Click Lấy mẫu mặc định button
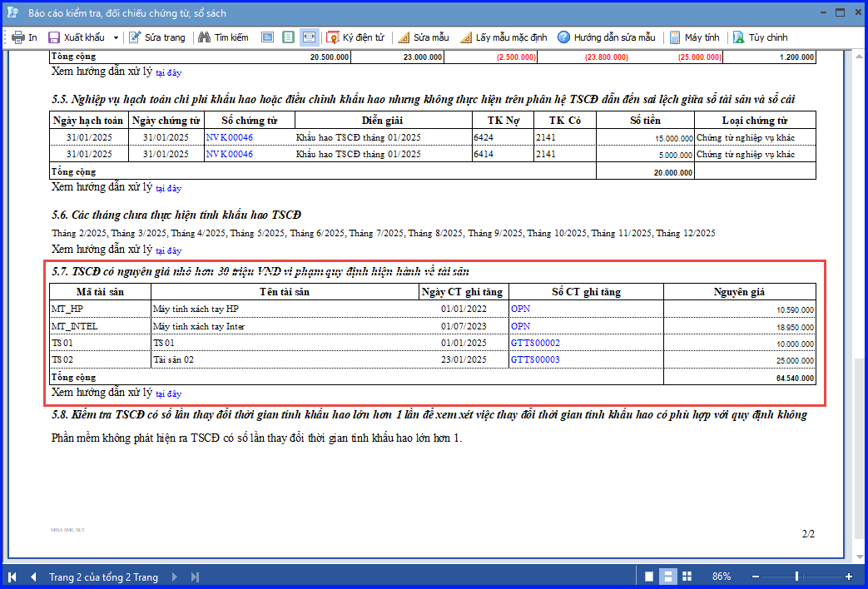Screen dimensions: 868x589 point(503,37)
